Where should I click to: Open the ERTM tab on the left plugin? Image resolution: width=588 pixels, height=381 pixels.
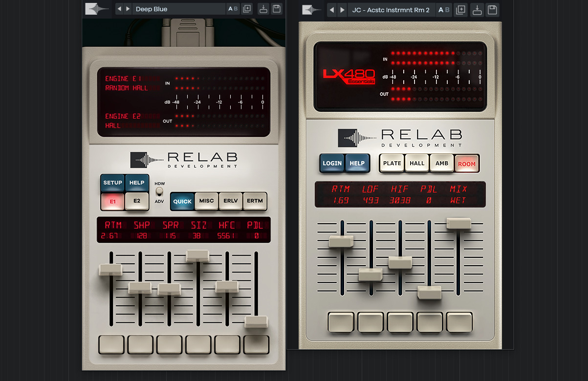tap(255, 201)
